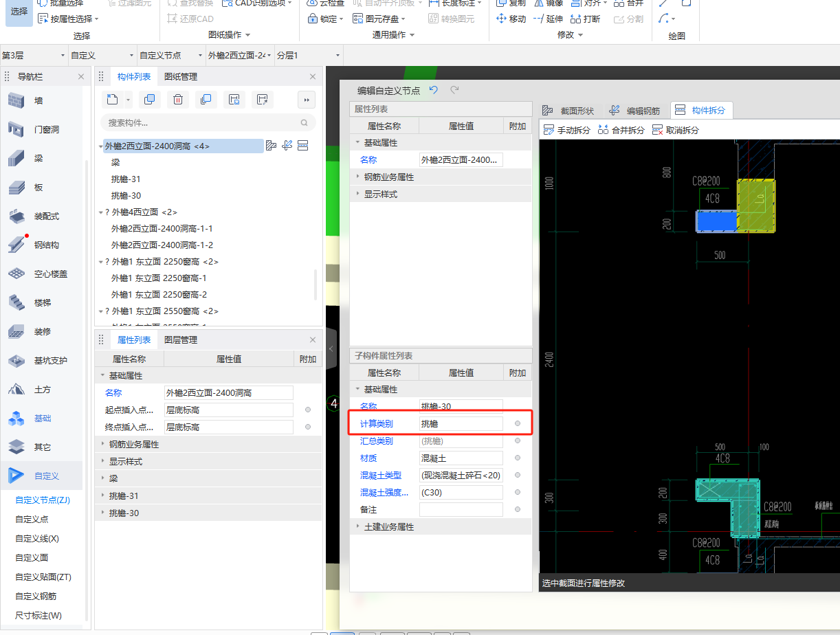Toggle 附加 circle for 起点插入点 row
The width and height of the screenshot is (840, 635).
click(x=308, y=410)
